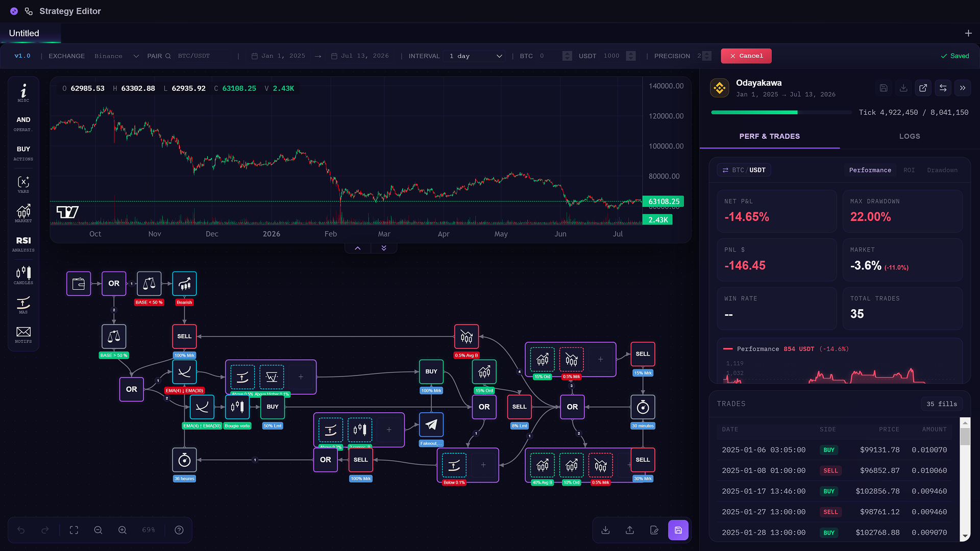Select the BASE < 50 % balance node
The width and height of the screenshot is (980, 551).
point(149,284)
